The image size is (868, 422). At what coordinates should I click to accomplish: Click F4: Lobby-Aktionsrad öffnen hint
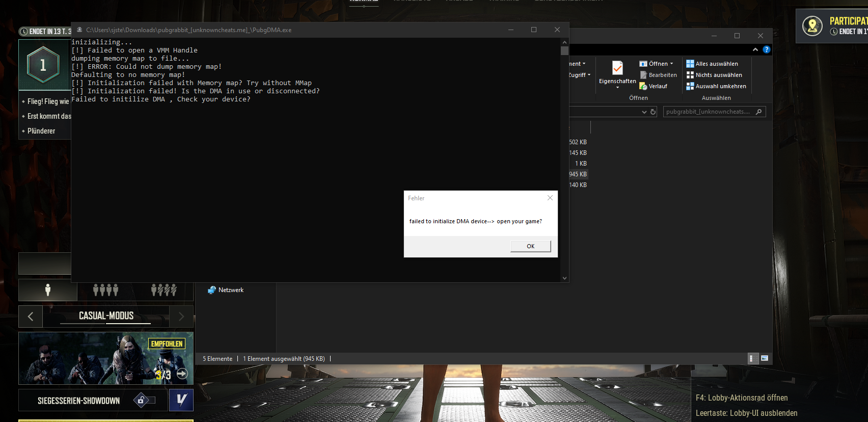[x=742, y=398]
